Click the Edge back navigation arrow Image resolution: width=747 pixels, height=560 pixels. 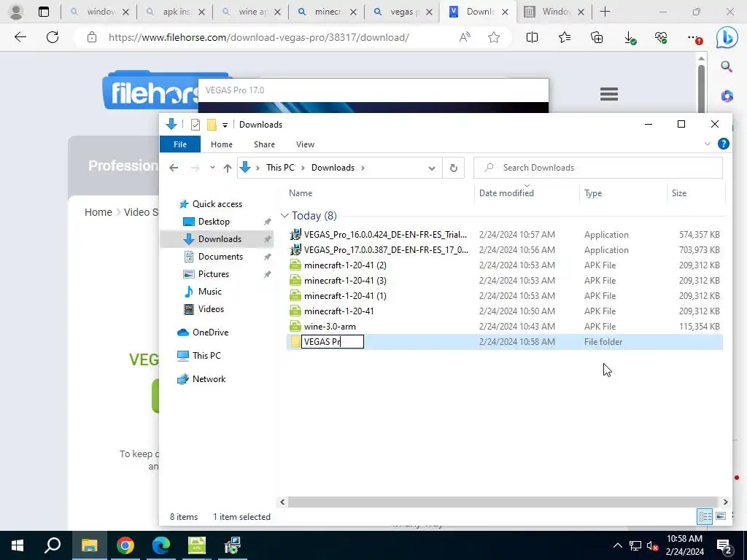pos(20,37)
